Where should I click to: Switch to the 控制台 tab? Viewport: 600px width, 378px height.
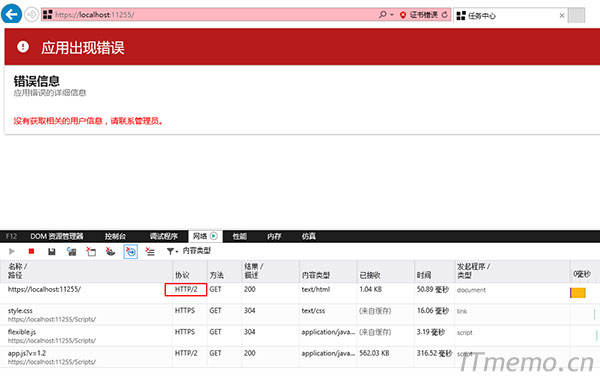[x=115, y=236]
